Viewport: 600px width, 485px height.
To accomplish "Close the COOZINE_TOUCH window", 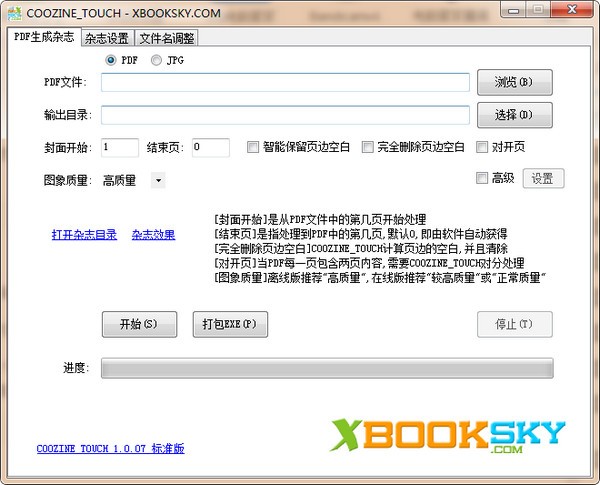I will [572, 10].
